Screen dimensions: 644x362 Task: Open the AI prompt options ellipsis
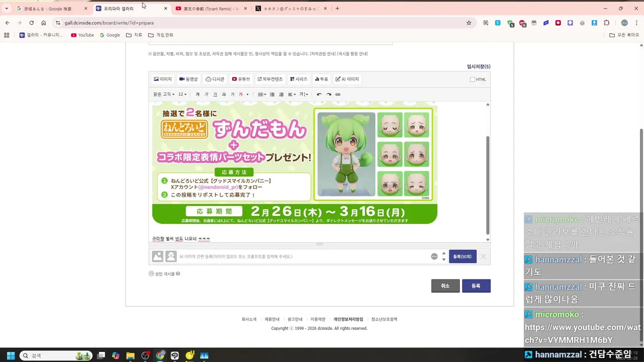point(434,256)
